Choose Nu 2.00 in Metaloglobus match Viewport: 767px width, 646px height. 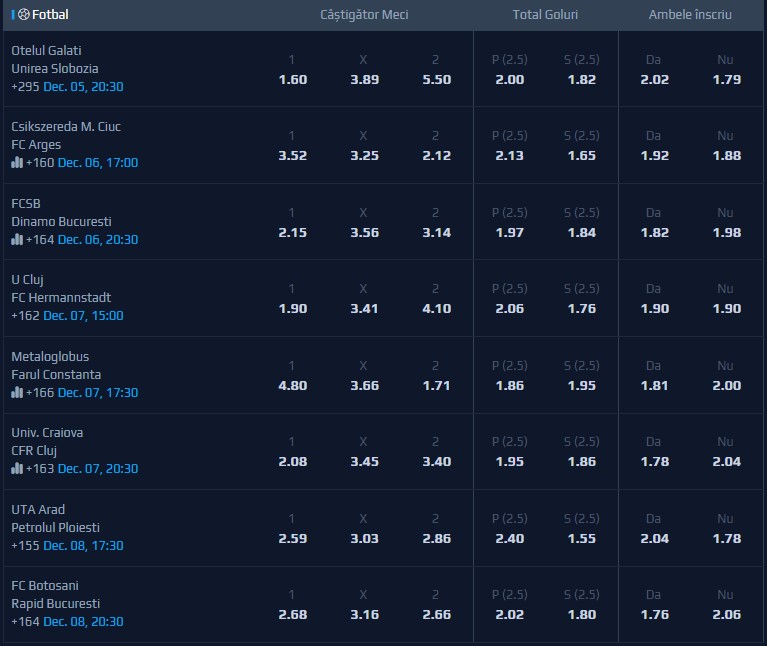[x=726, y=385]
